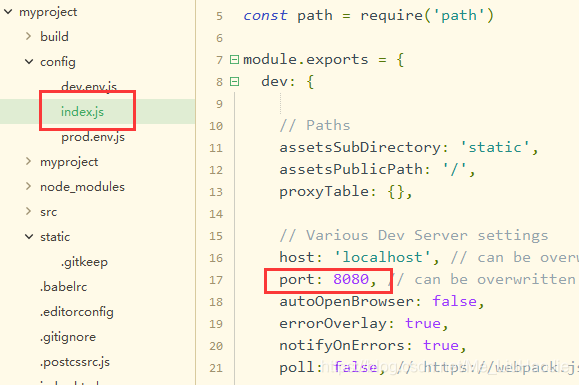Click line number 5 in the gutter
Screen dimensions: 579x385
tap(219, 16)
